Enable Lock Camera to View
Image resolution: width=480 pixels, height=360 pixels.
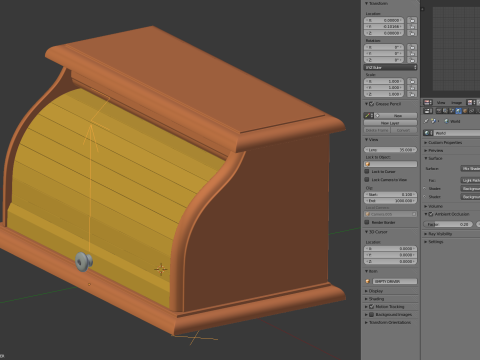point(367,180)
